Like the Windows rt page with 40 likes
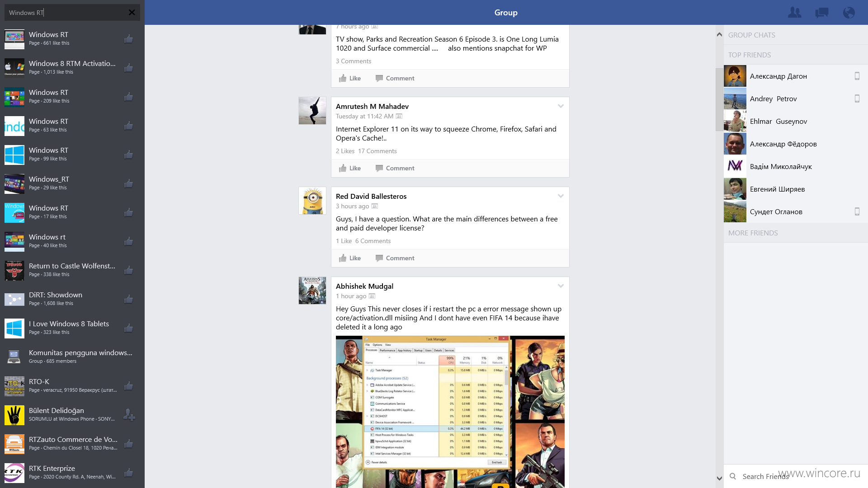 [128, 241]
